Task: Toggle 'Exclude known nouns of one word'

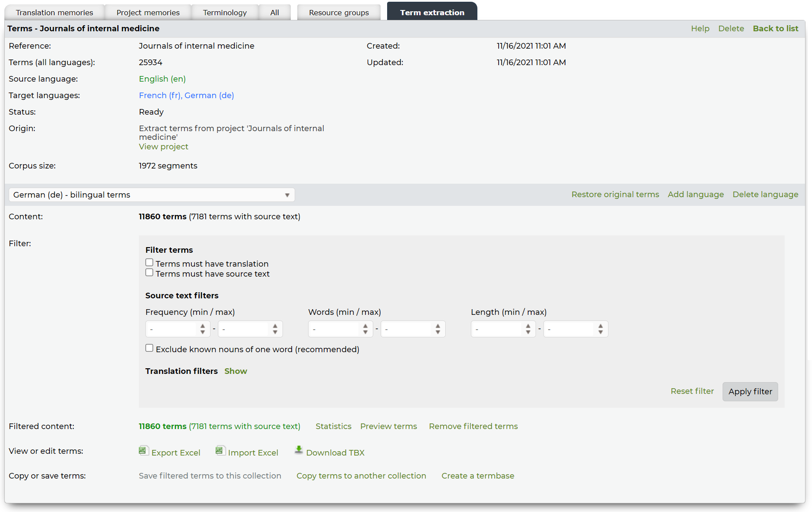Action: (149, 348)
